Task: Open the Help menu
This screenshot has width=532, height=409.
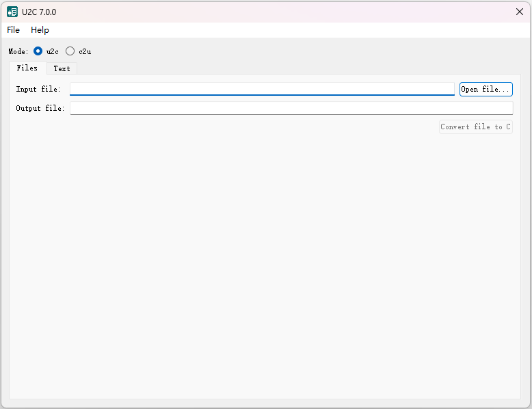Action: 40,30
